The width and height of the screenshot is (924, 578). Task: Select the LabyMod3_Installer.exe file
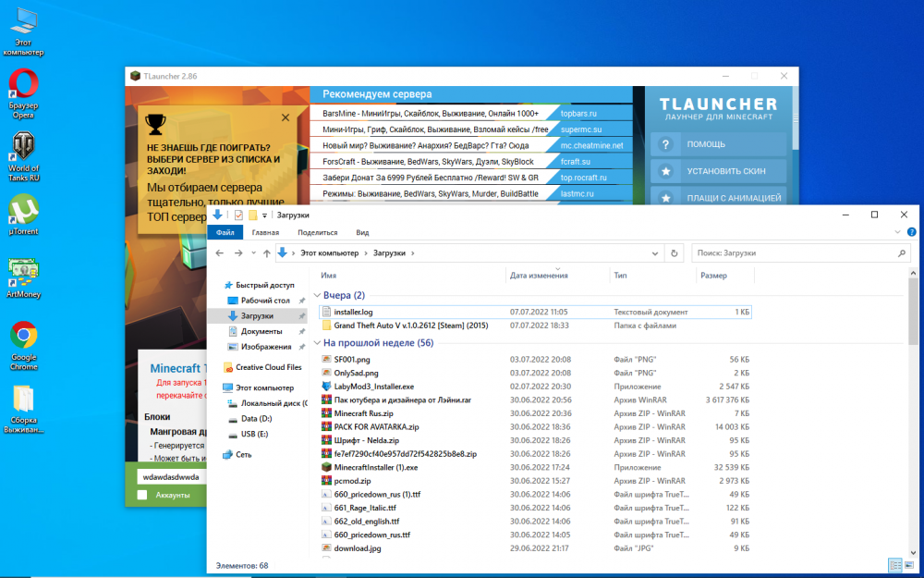click(373, 387)
